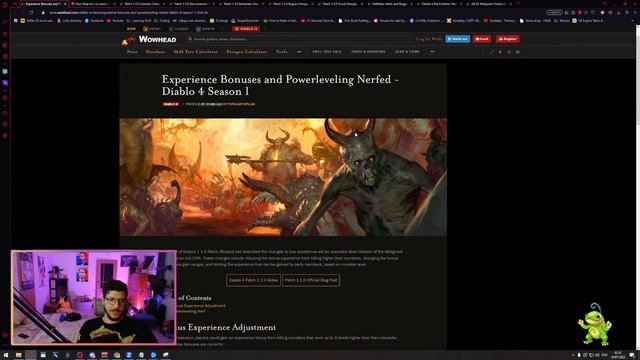Viewport: 640px width, 360px height.
Task: Click Diablo 4 Patch 1.1.0 Notes button
Action: pos(253,280)
